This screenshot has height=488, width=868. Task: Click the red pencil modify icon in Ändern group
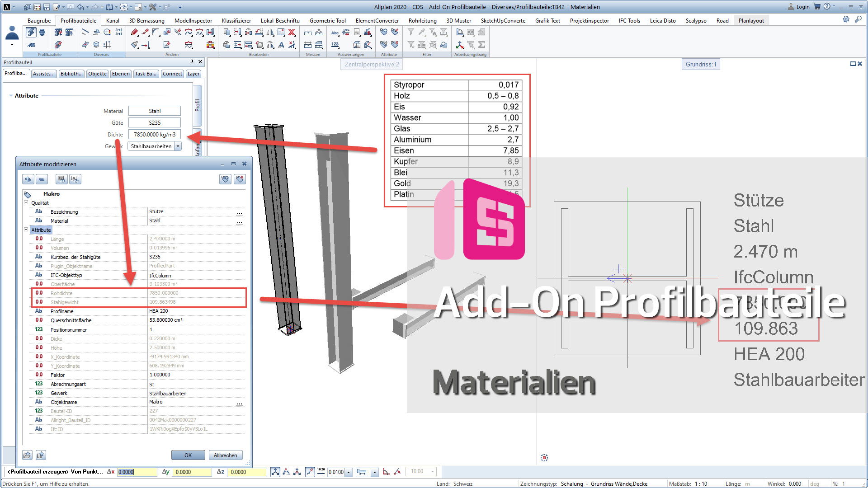(134, 32)
